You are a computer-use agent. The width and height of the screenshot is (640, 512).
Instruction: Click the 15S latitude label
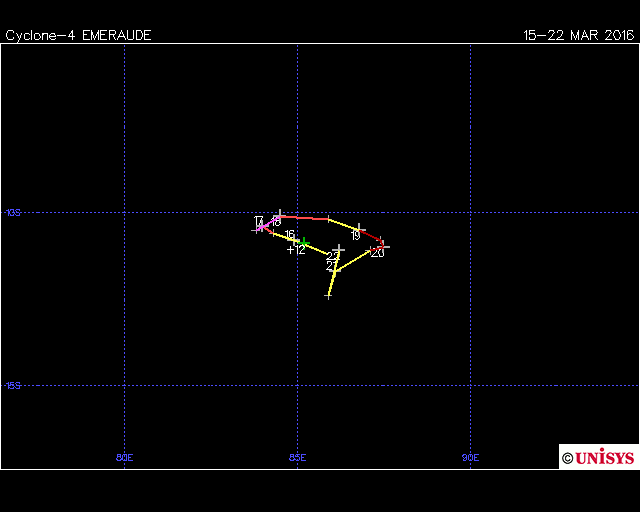click(13, 385)
